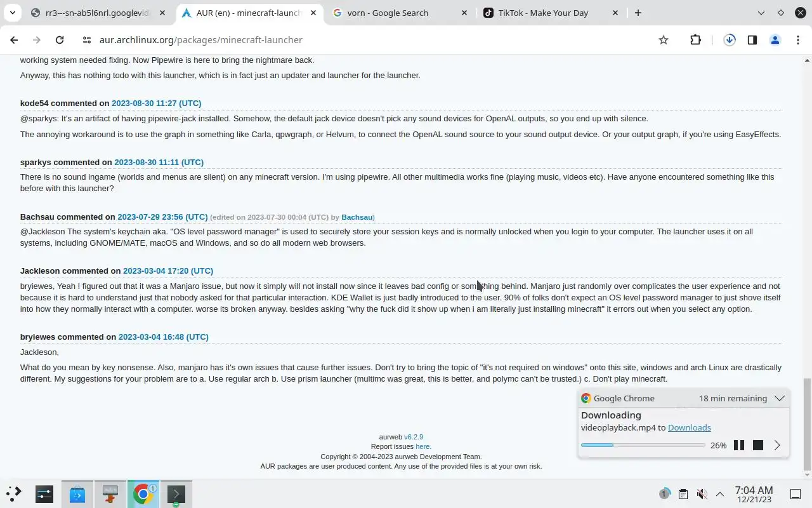
Task: Launch Discover software store from taskbar
Action: click(77, 493)
